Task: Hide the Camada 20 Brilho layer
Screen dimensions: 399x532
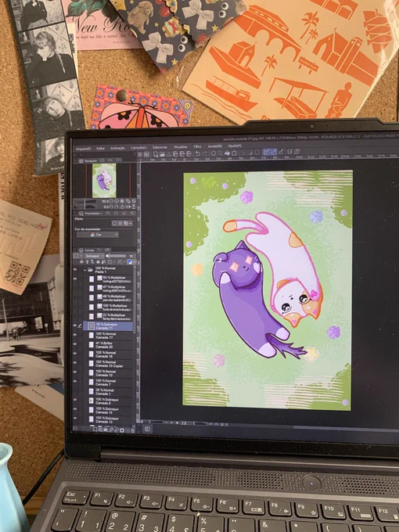Action: click(75, 345)
